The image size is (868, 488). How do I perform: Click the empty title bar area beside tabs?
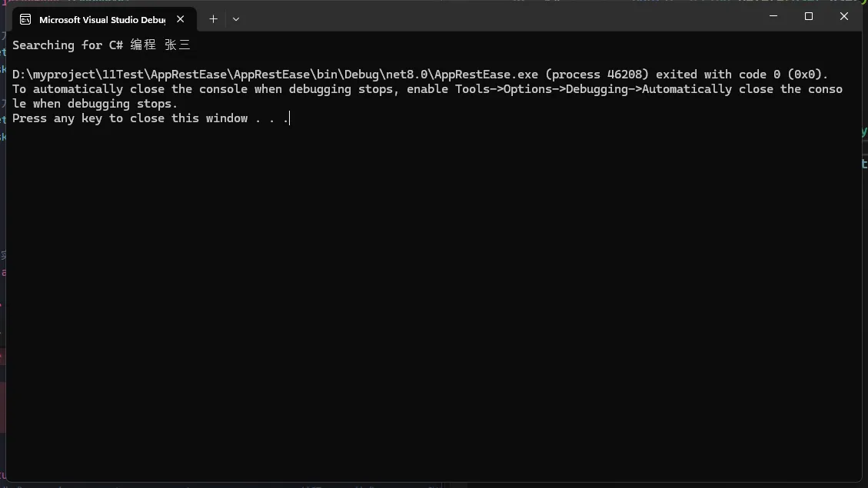point(498,17)
